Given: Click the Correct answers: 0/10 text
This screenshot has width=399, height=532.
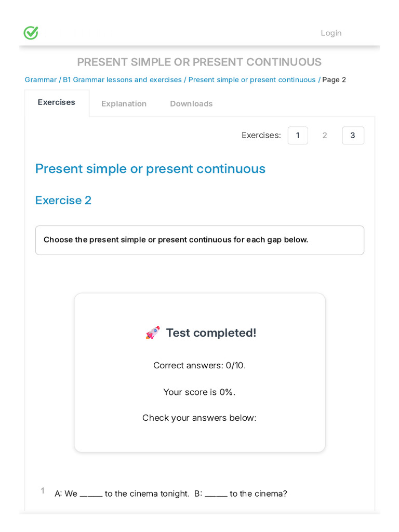Looking at the screenshot, I should tap(199, 365).
